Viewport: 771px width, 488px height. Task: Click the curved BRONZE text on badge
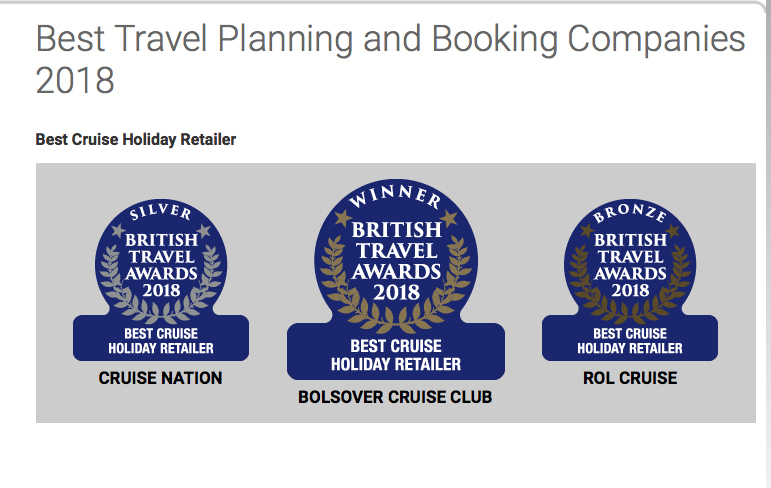629,213
